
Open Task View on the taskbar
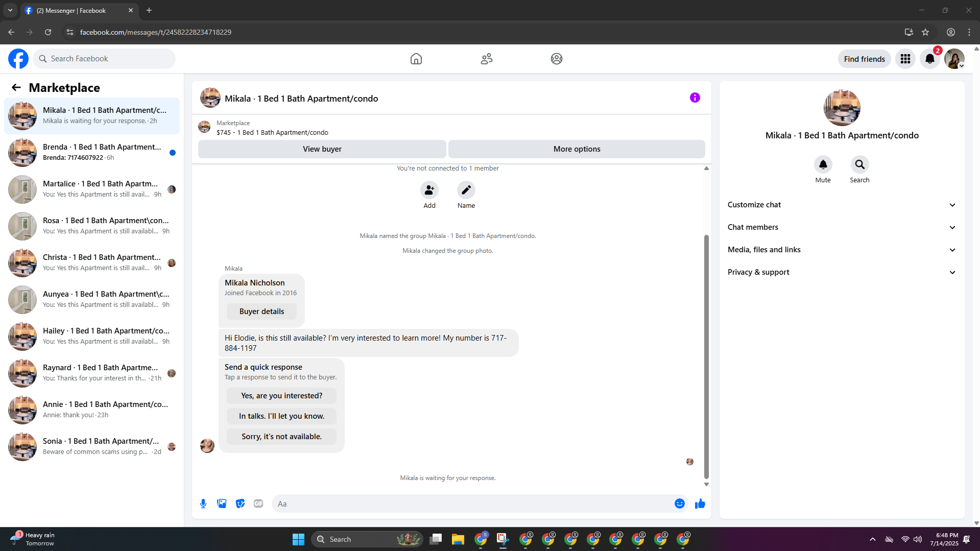[x=436, y=539]
